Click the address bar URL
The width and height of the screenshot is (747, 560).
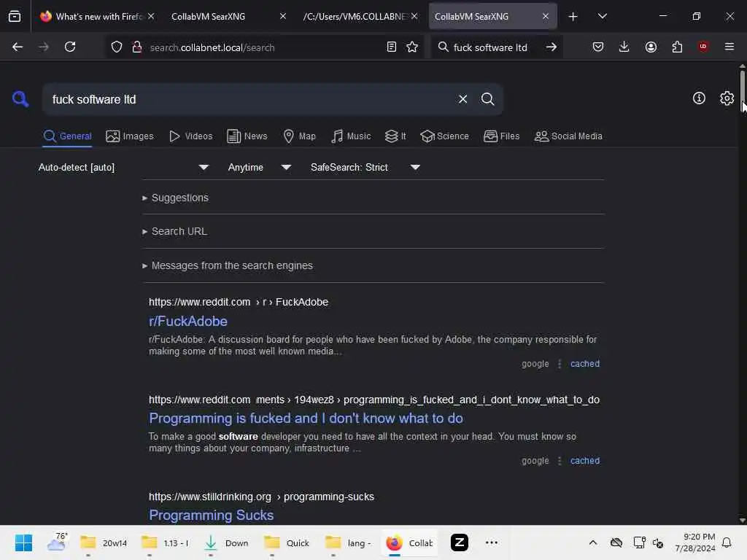coord(212,47)
